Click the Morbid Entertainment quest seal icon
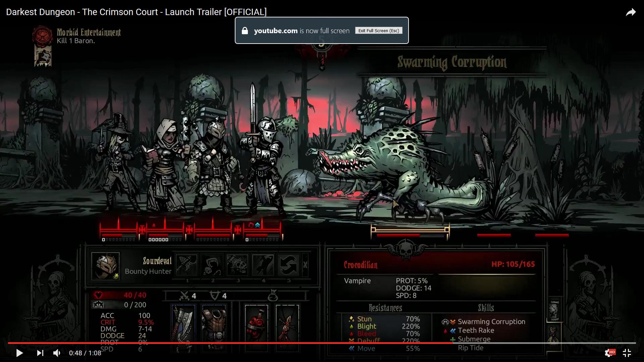 (x=43, y=35)
